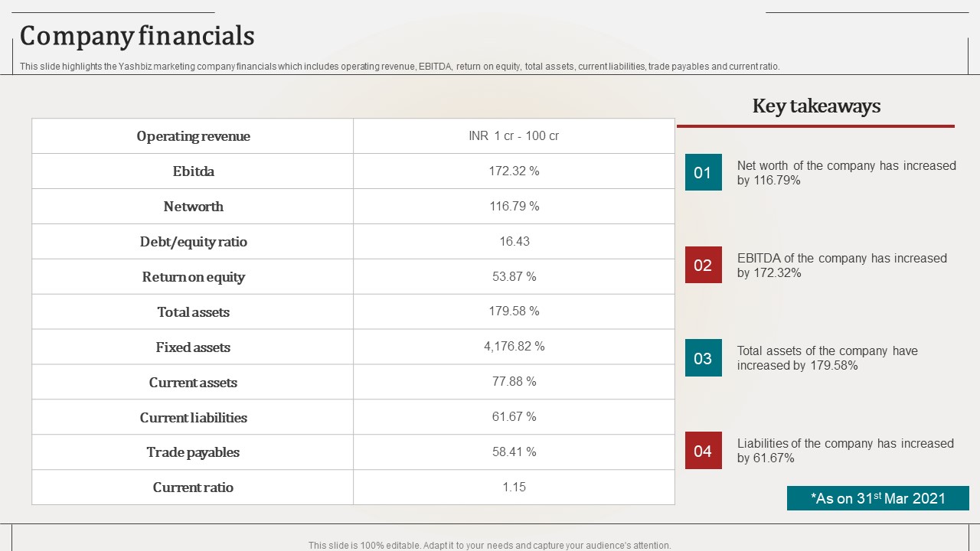This screenshot has width=980, height=551.
Task: Click the Key takeaways heading
Action: (x=816, y=106)
